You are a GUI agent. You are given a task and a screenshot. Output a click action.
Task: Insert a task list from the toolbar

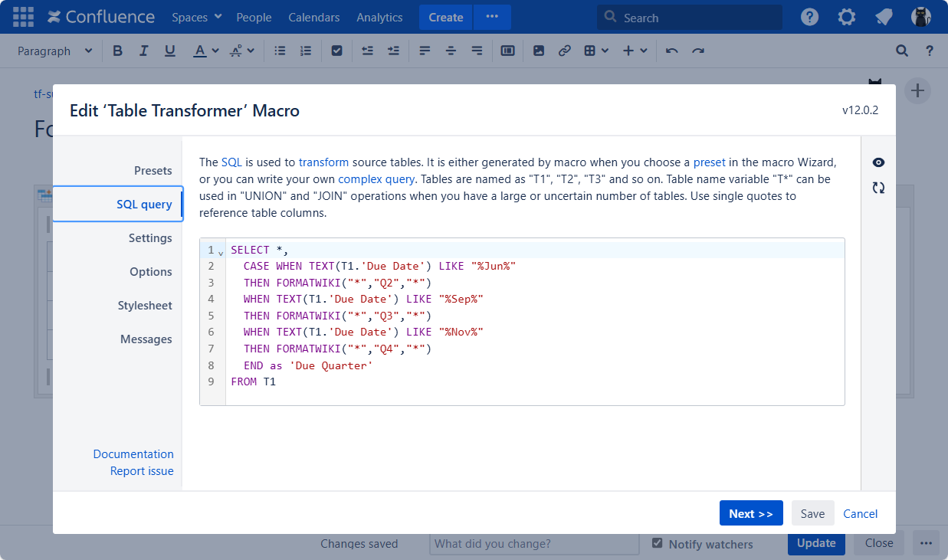coord(336,50)
